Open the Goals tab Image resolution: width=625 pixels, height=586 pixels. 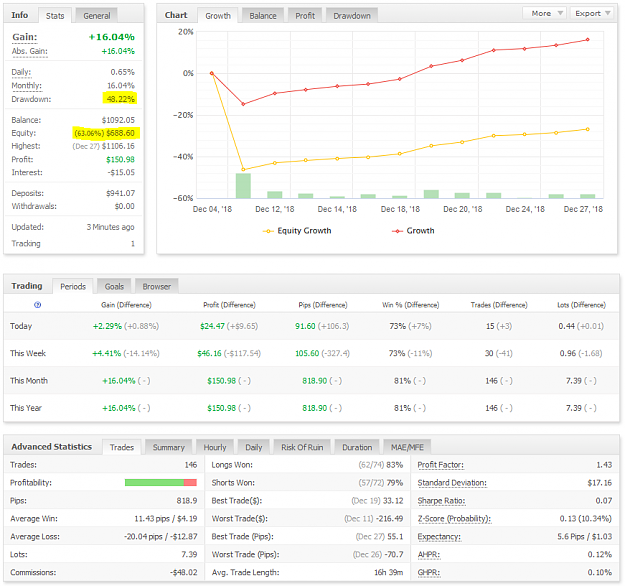pyautogui.click(x=114, y=286)
